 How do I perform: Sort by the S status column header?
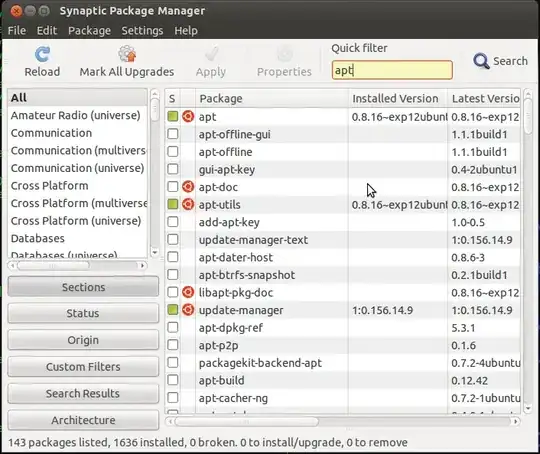(172, 99)
